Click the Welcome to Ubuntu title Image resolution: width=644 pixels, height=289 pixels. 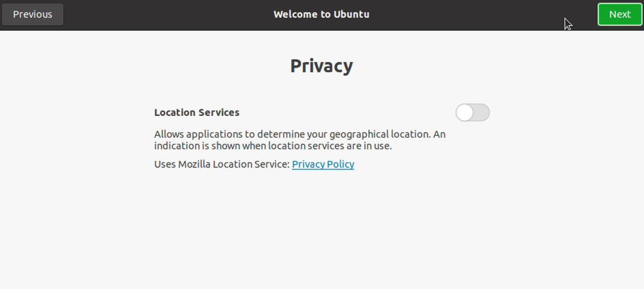coord(321,14)
